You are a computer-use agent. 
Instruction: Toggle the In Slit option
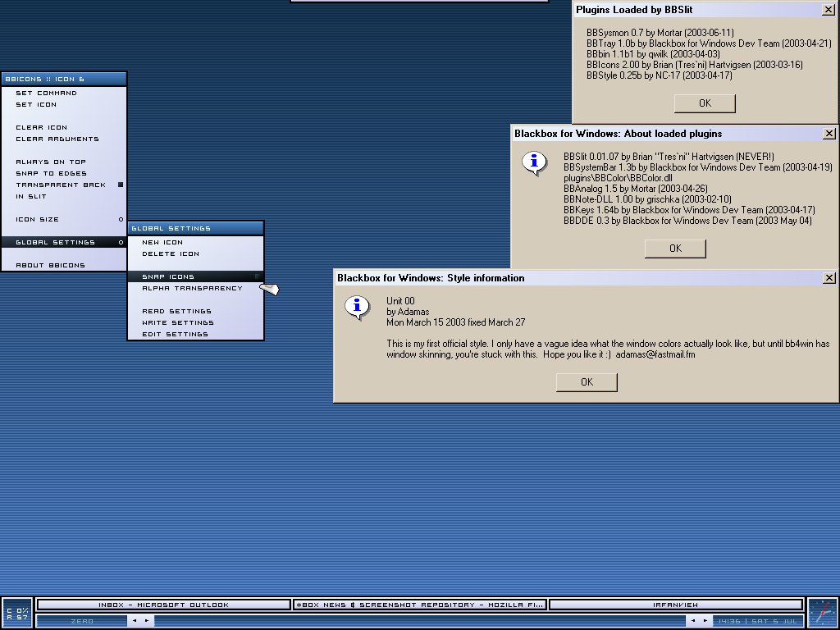point(64,197)
